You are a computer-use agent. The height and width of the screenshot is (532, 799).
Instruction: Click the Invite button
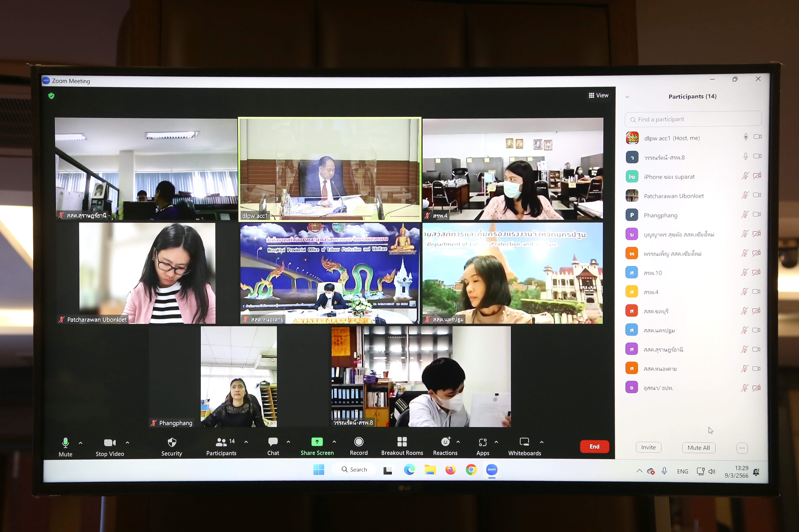(x=648, y=447)
